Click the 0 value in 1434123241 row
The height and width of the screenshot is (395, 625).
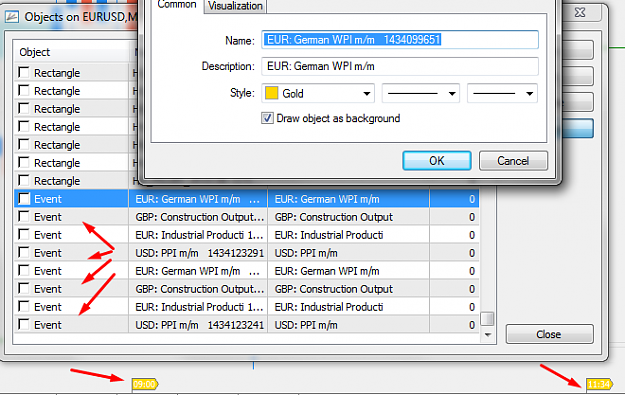coord(472,325)
